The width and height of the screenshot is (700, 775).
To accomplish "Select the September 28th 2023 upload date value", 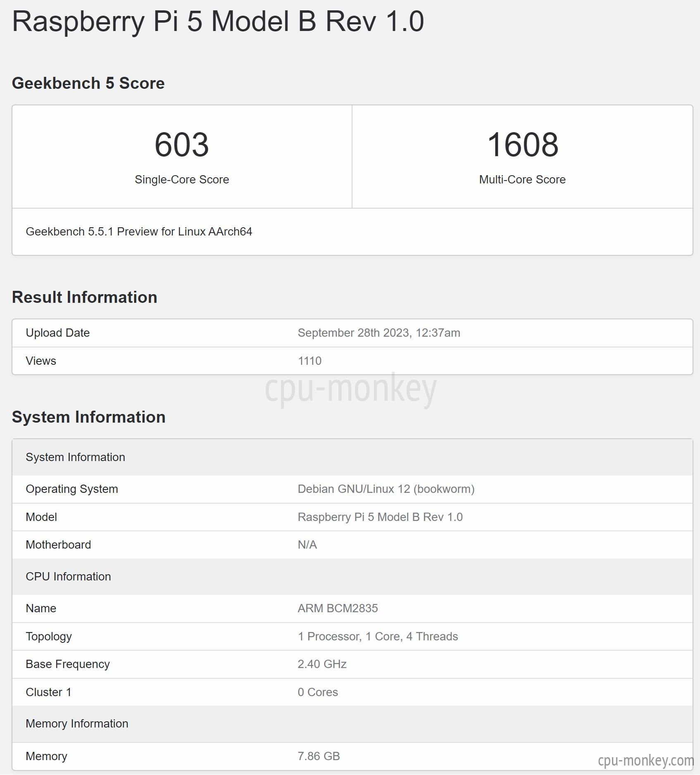I will [379, 333].
